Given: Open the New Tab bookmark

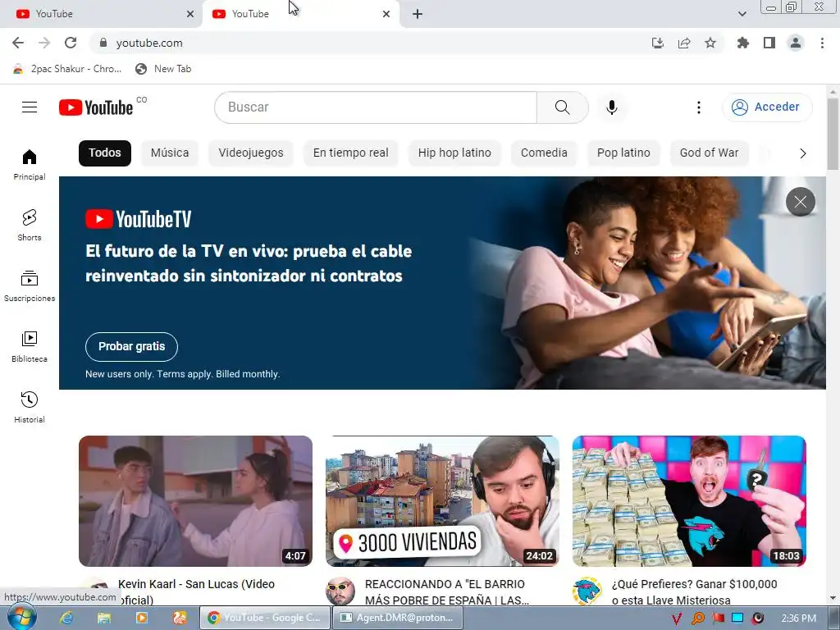Looking at the screenshot, I should point(163,69).
